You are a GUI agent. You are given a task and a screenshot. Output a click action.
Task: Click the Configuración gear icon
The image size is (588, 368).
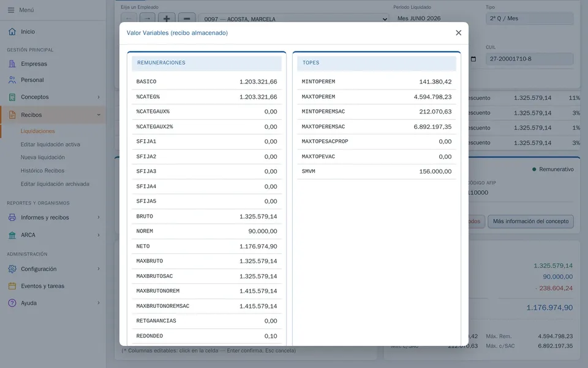pos(12,269)
